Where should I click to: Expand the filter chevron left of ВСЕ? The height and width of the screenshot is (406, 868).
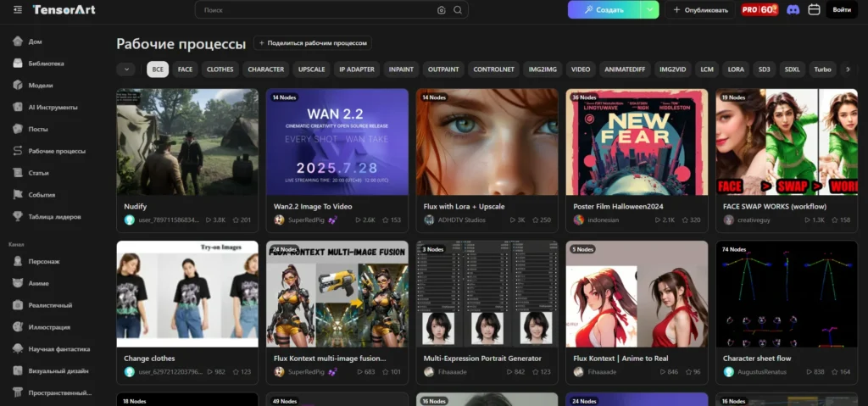coord(126,70)
